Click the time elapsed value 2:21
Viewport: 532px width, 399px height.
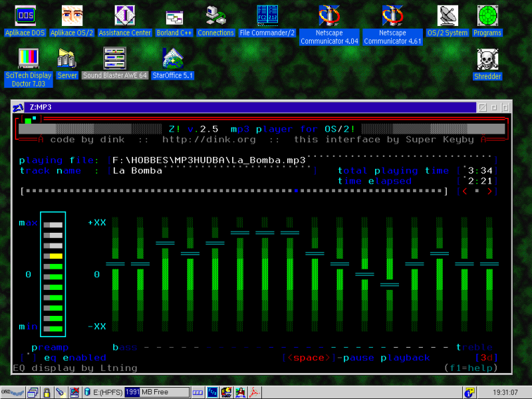480,181
